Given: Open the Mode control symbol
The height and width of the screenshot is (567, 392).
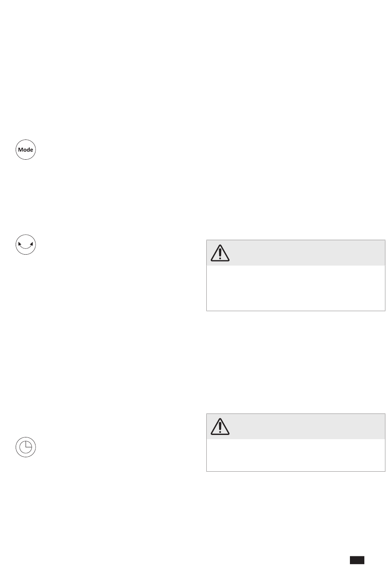Looking at the screenshot, I should click(26, 150).
